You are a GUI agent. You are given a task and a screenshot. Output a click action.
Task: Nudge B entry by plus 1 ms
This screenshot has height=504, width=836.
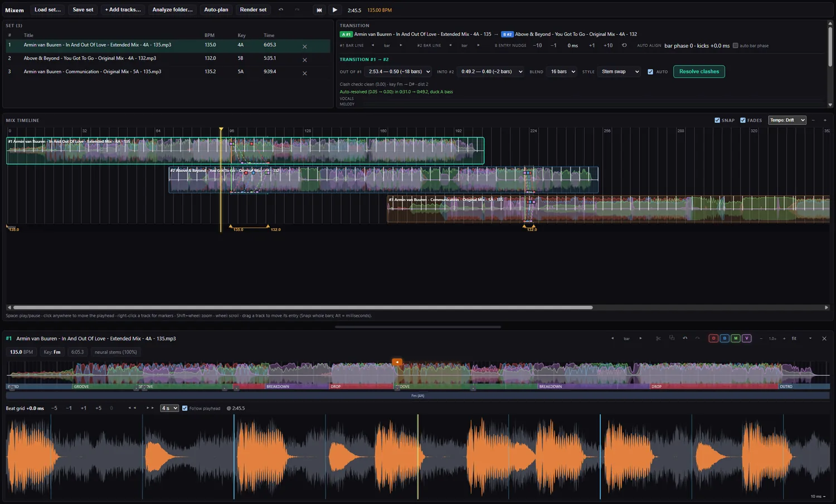coord(592,46)
